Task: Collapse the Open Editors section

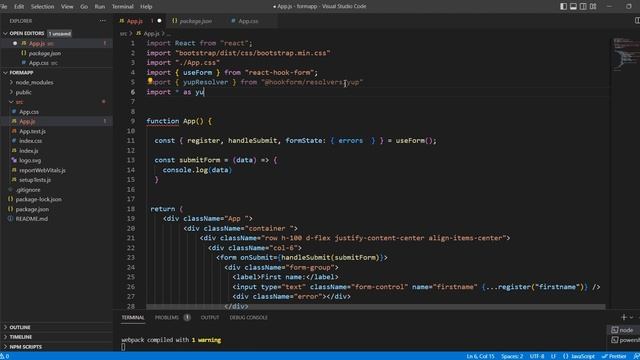Action: (x=27, y=33)
